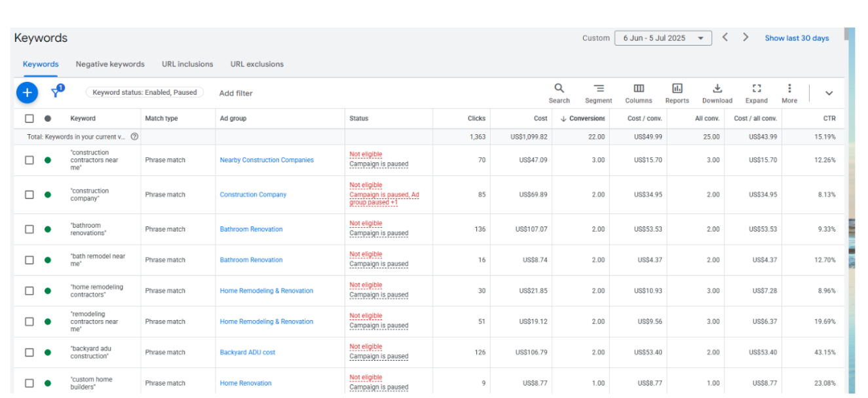The image size is (868, 398).
Task: Open the custom date range dropdown
Action: coord(663,38)
